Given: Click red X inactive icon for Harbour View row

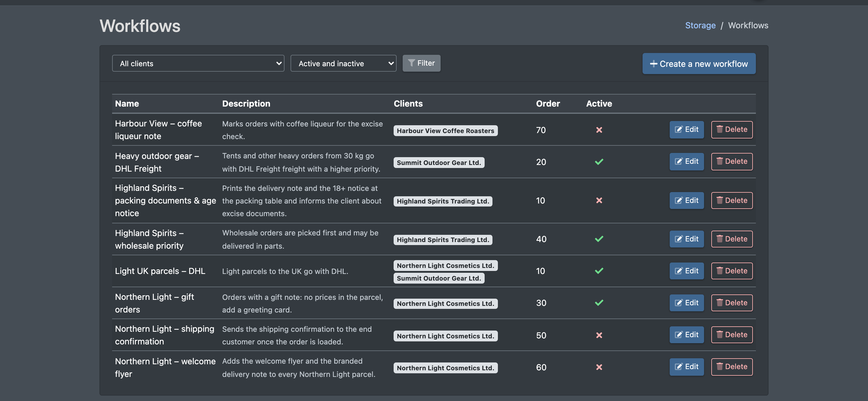Looking at the screenshot, I should point(599,130).
